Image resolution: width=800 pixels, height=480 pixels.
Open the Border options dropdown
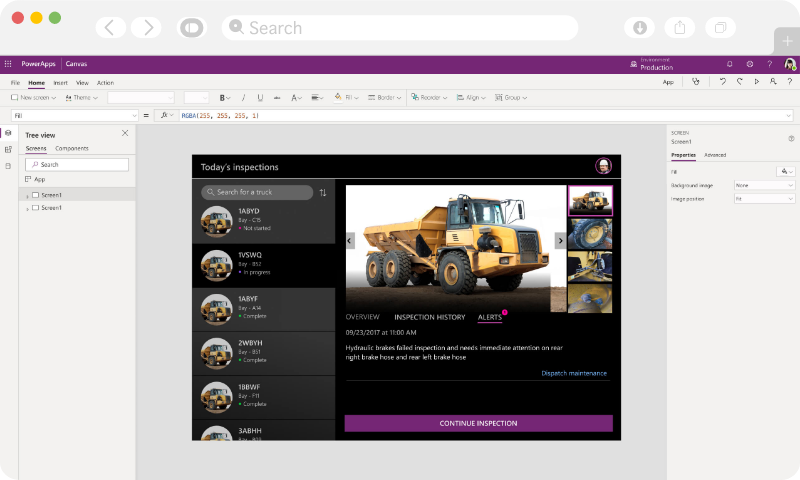coord(385,97)
